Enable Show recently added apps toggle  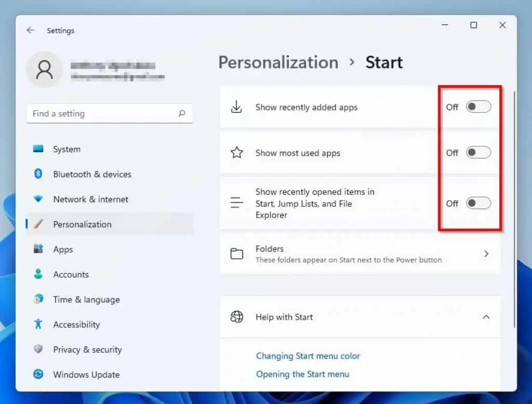[x=478, y=107]
